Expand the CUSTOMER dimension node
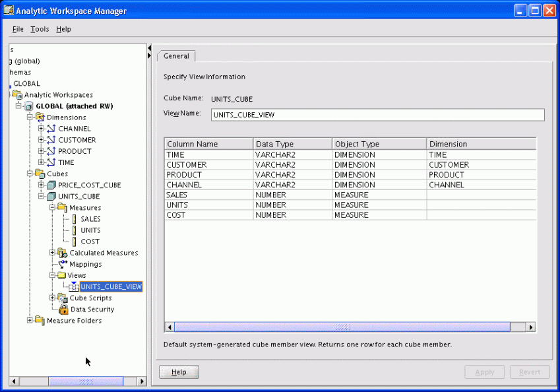The width and height of the screenshot is (560, 392). point(41,140)
